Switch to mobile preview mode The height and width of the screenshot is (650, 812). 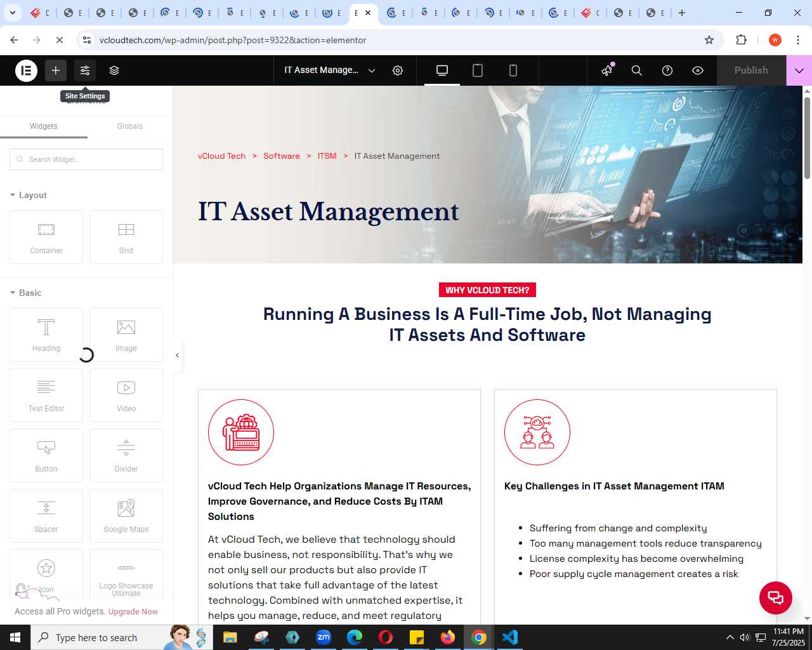[513, 70]
